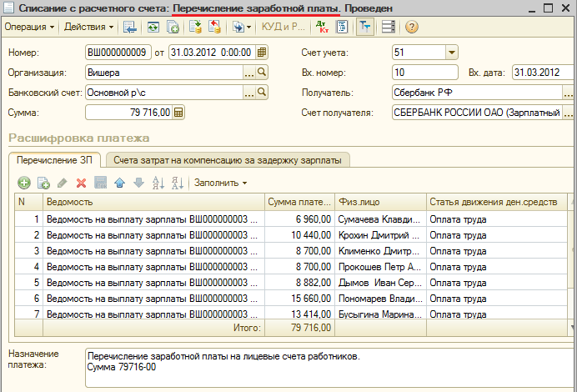This screenshot has width=577, height=392.
Task: Click ellipsis button next to Банковский счет
Action: pos(248,93)
